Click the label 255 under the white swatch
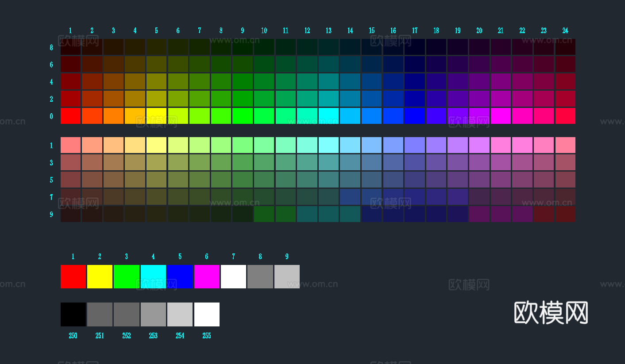Image resolution: width=625 pixels, height=364 pixels. pos(207,336)
